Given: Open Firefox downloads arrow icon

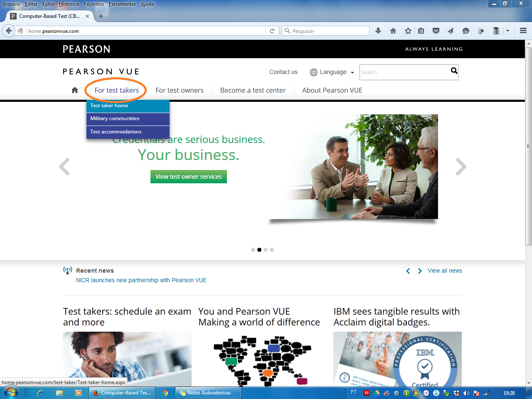Looking at the screenshot, I should (378, 31).
